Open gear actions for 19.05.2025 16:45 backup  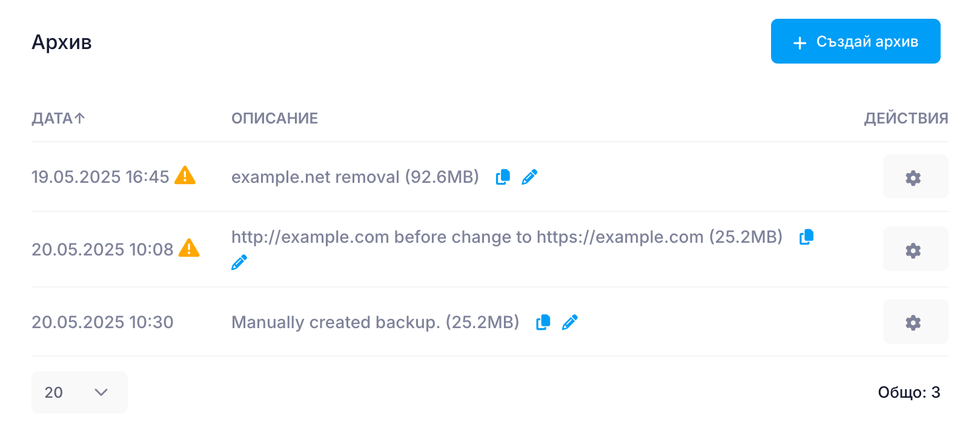(x=915, y=177)
